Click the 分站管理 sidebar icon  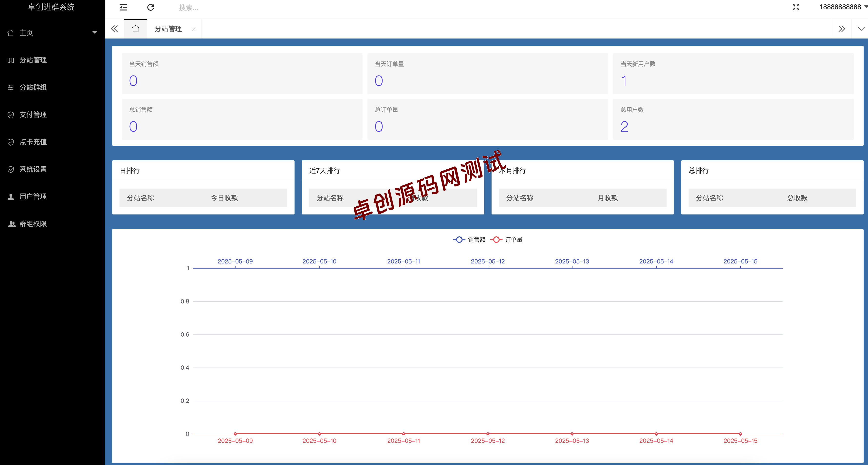tap(11, 60)
